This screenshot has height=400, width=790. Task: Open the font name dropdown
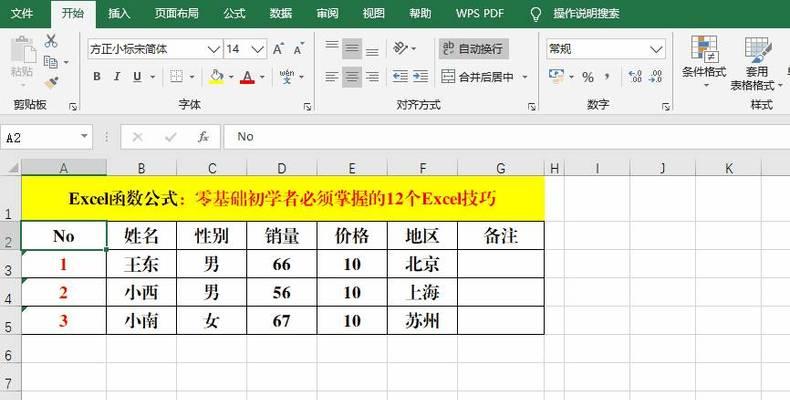pos(214,49)
